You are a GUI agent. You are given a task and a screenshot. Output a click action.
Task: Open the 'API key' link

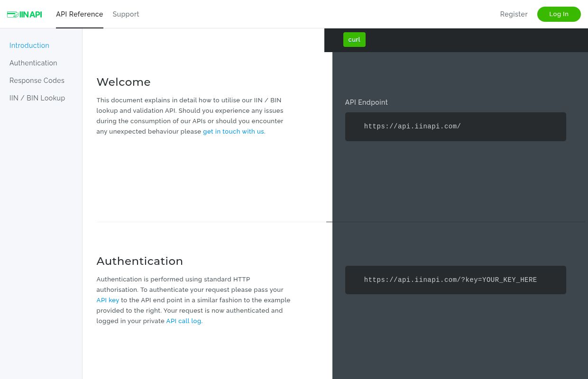(x=108, y=300)
